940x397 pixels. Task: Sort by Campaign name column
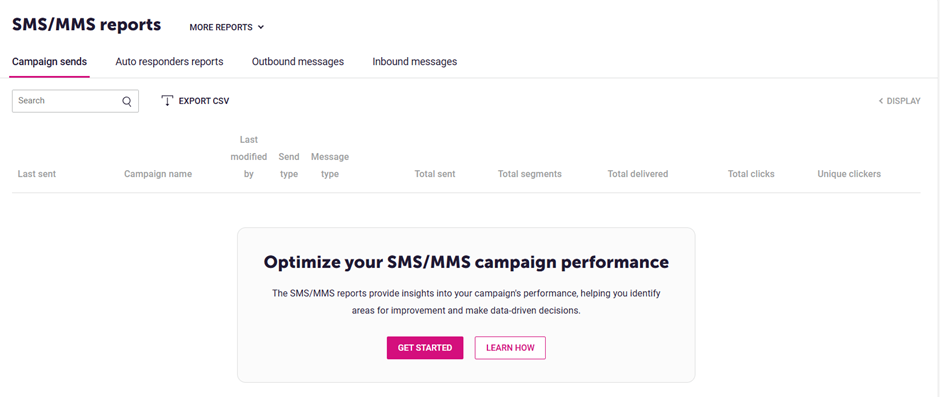click(x=158, y=174)
